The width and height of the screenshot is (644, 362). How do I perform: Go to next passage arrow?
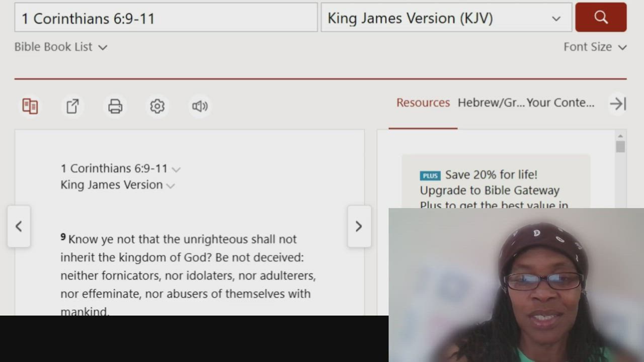(359, 226)
